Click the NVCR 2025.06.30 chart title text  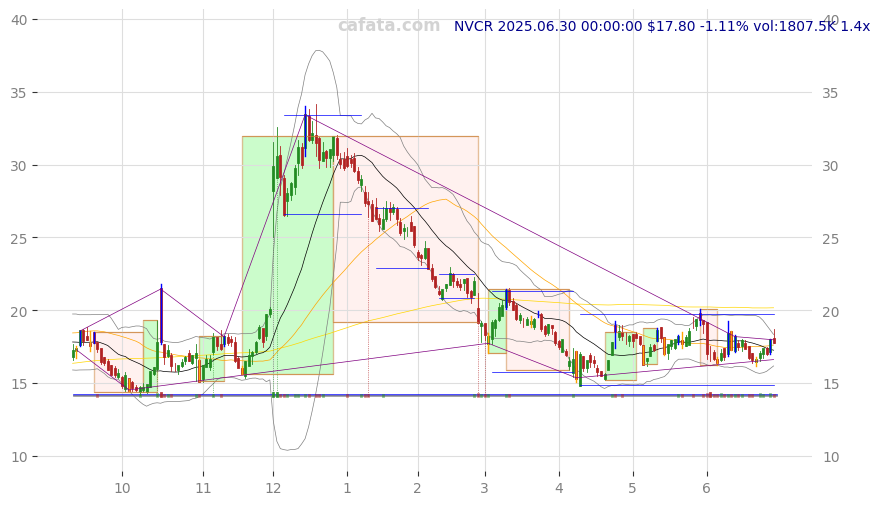(662, 26)
